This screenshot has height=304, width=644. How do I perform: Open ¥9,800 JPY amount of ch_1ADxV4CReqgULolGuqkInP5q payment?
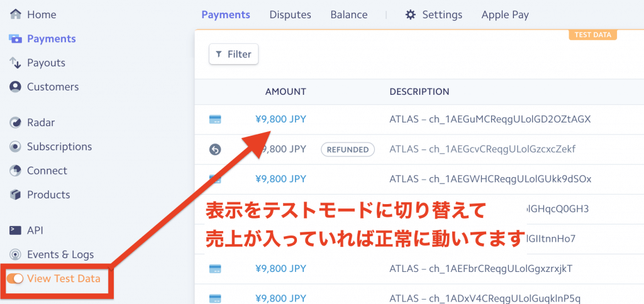(x=280, y=299)
